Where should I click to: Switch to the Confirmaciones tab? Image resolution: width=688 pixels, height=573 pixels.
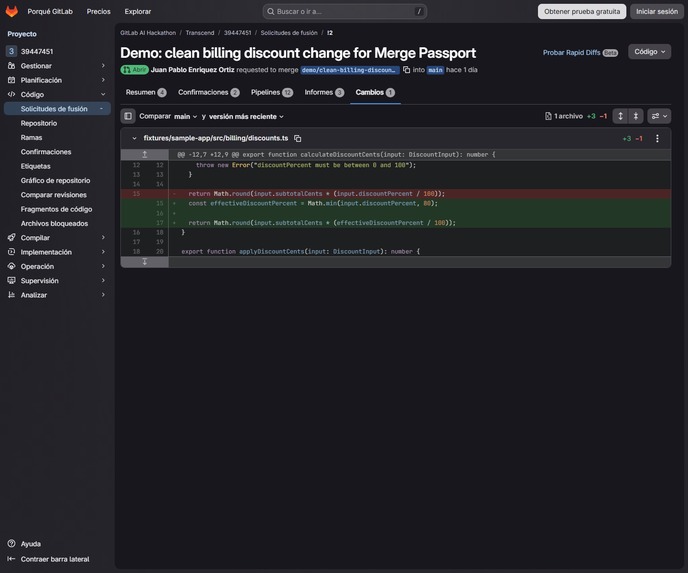(208, 92)
